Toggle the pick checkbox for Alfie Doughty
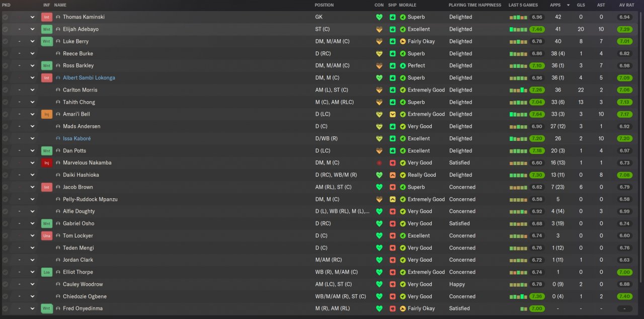This screenshot has height=319, width=644. coord(5,211)
